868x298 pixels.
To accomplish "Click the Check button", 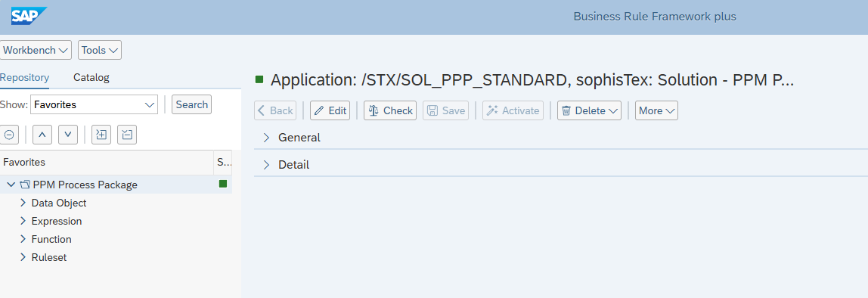I will (390, 110).
